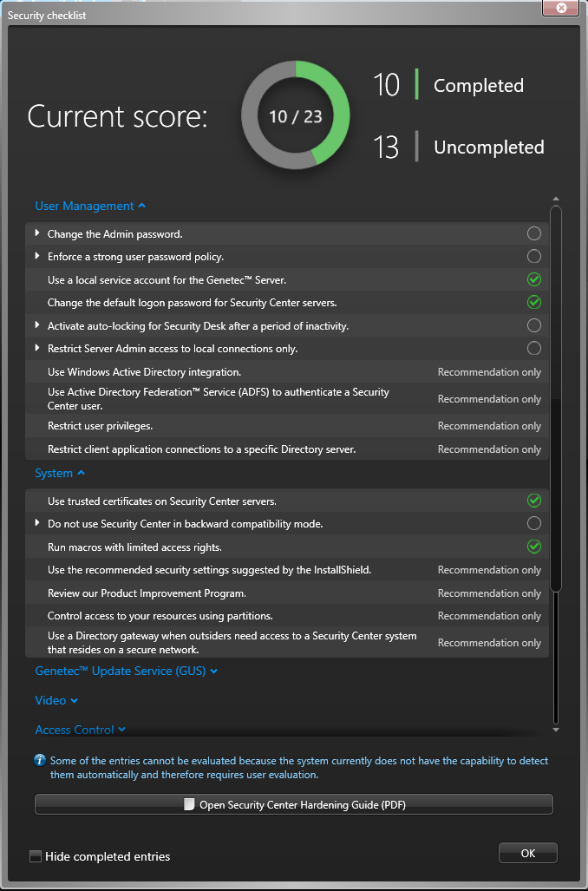Click the PDF document icon on hardening guide button

[189, 804]
